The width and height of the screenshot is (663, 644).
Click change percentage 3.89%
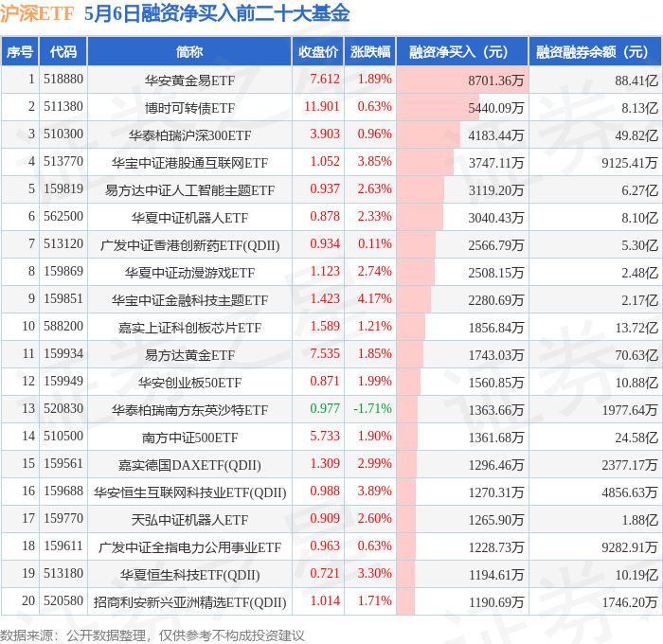point(375,491)
